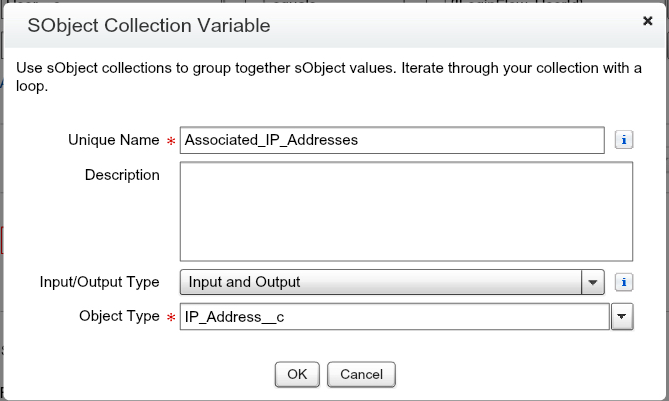This screenshot has width=669, height=401.
Task: Focus the Unique Name text field
Action: (x=392, y=141)
